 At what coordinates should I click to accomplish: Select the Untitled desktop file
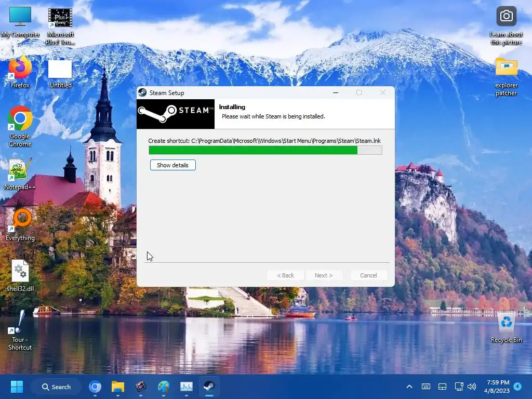[60, 74]
